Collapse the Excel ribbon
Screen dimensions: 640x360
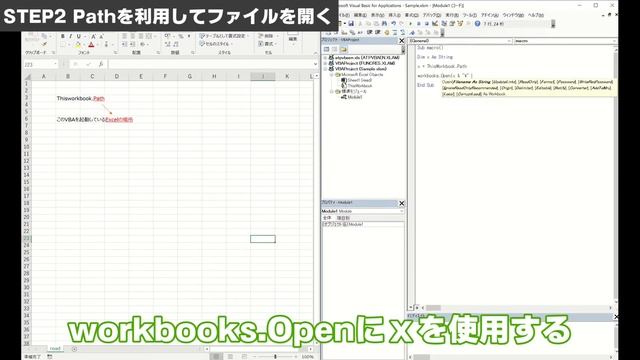315,53
